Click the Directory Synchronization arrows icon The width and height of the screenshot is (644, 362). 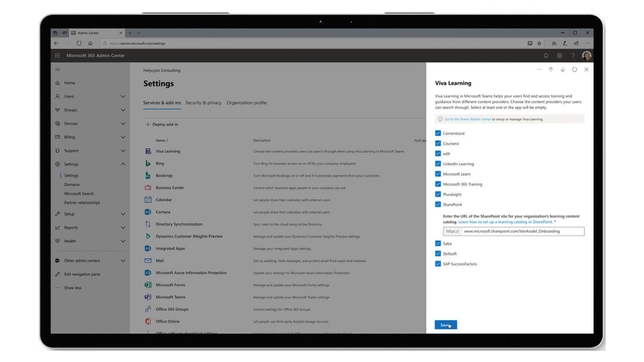click(148, 224)
